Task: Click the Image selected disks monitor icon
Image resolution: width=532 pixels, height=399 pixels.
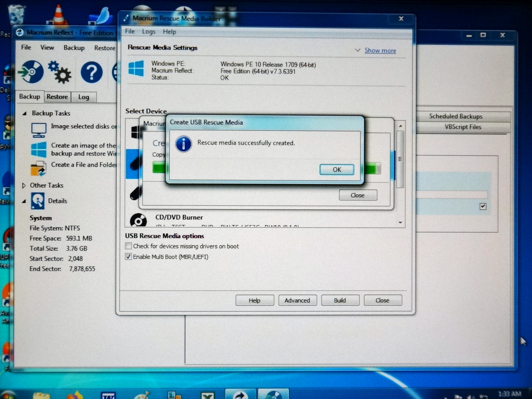Action: [39, 130]
